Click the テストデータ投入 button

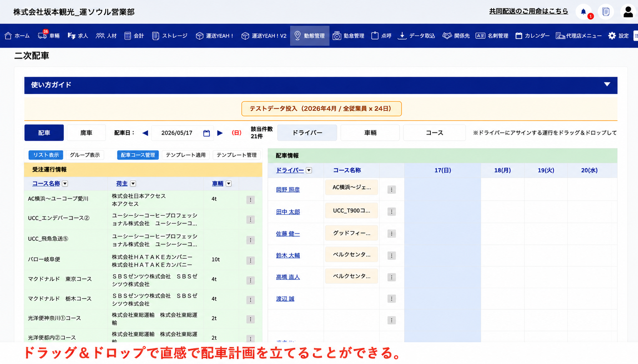(x=321, y=109)
